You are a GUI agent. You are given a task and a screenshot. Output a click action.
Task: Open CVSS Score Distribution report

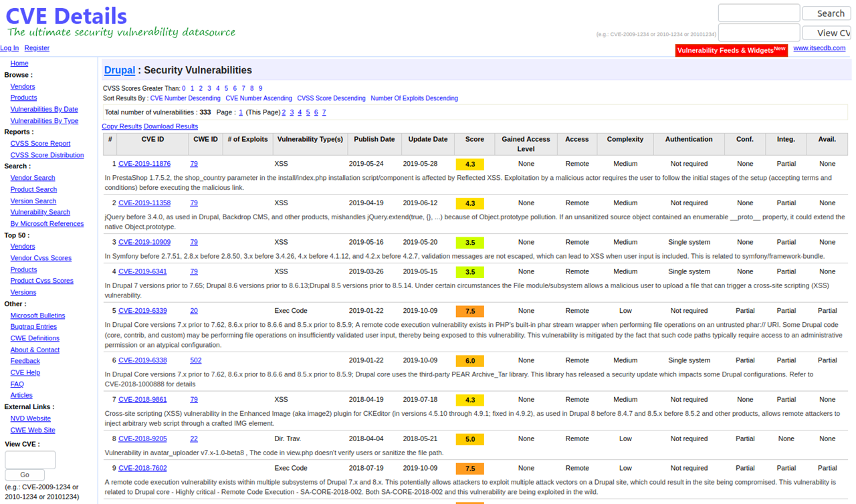47,155
